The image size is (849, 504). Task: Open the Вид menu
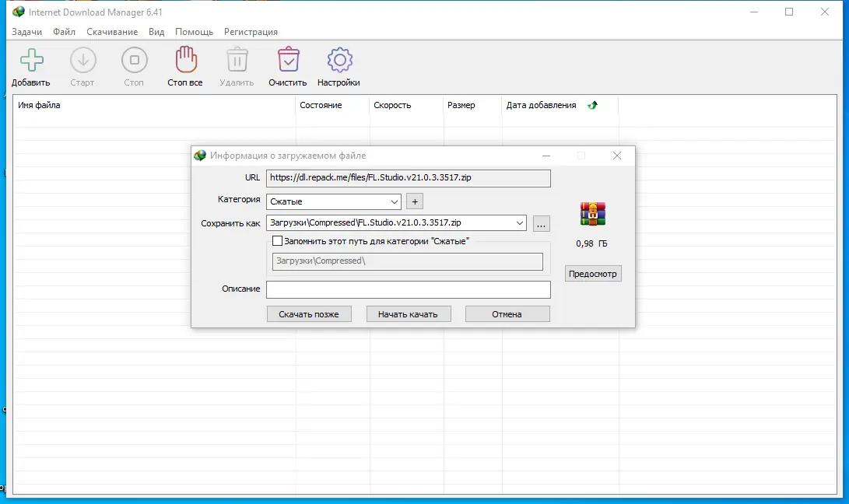coord(156,32)
